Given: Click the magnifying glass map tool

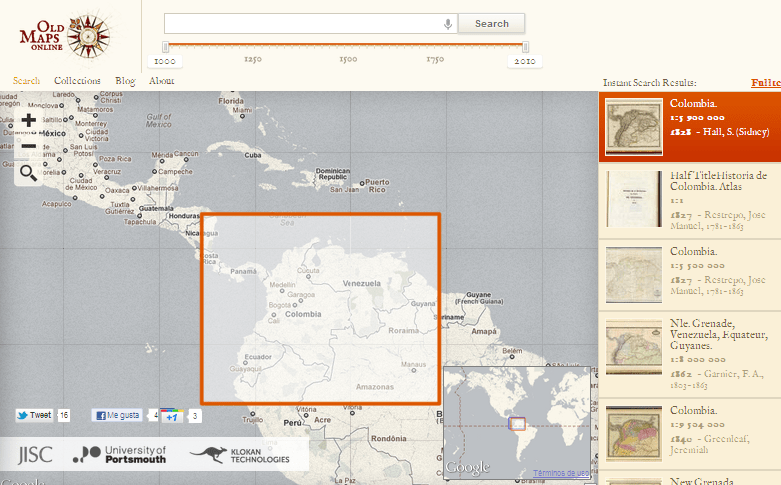Looking at the screenshot, I should click(x=28, y=173).
